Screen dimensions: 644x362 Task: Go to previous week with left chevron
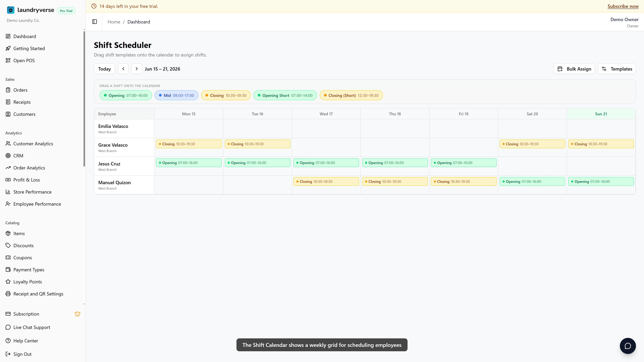point(123,69)
